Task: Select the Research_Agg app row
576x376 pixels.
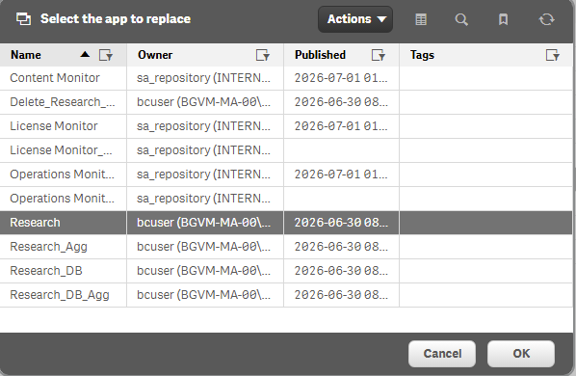Action: coord(286,247)
